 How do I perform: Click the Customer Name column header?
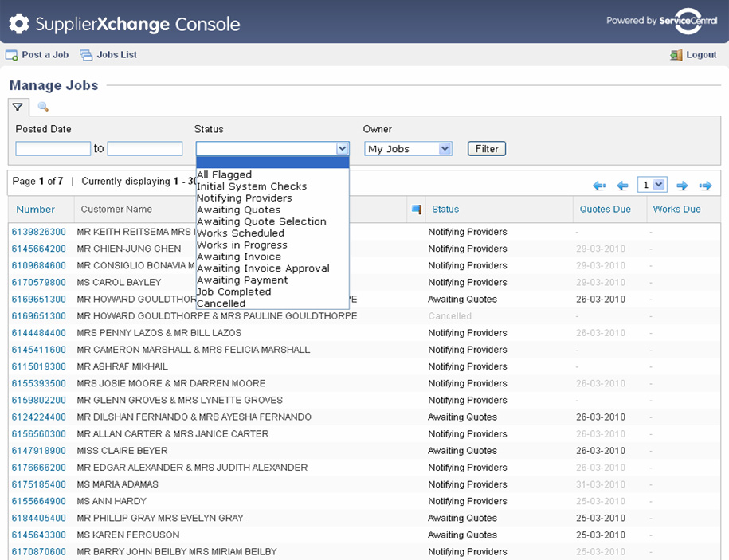pos(116,210)
